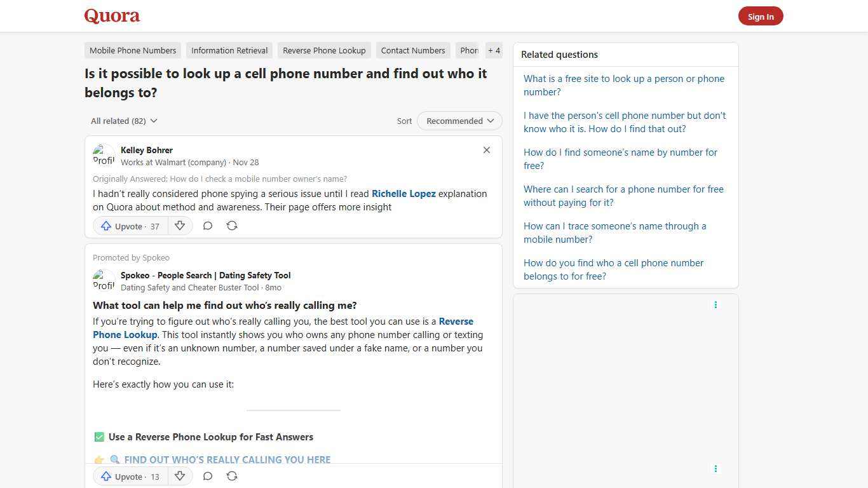Downvote Kelley Bohrer's answer
868x488 pixels.
[x=180, y=226]
